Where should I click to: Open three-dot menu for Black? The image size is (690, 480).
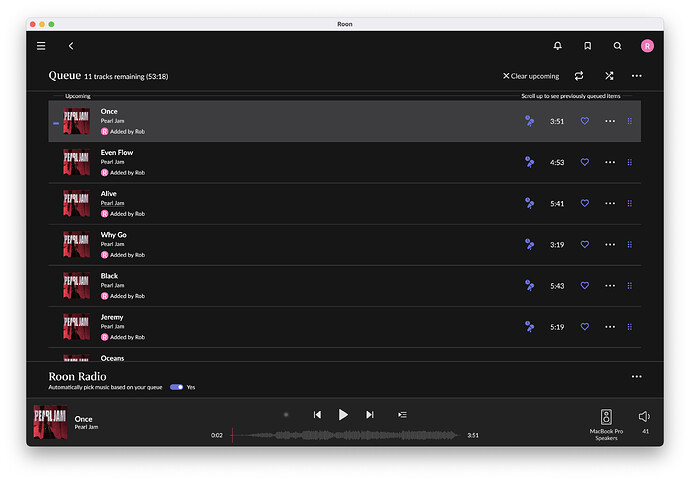pyautogui.click(x=610, y=286)
